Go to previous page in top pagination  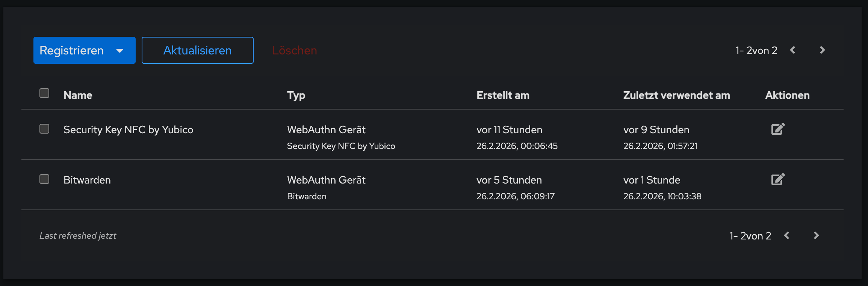click(x=793, y=50)
